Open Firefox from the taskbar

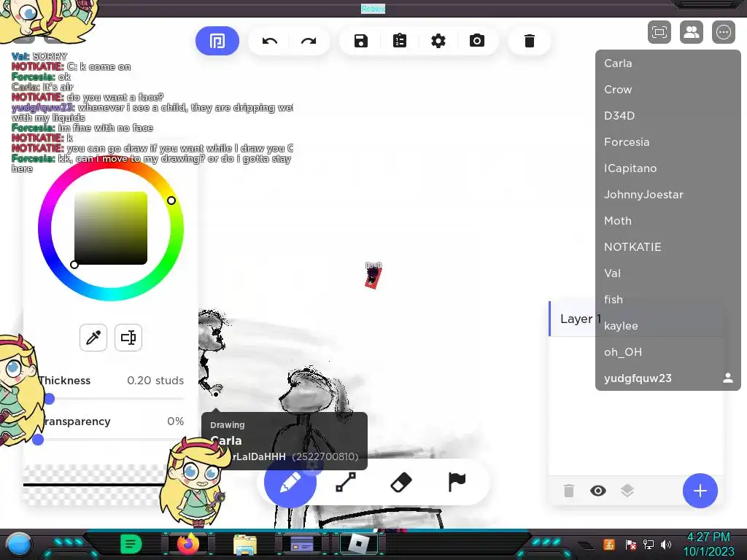(187, 544)
